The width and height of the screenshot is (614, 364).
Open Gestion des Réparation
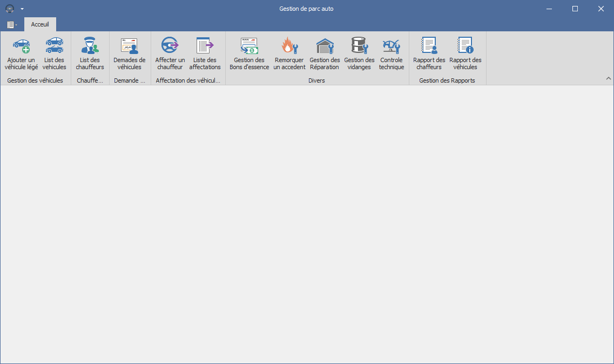click(x=325, y=53)
